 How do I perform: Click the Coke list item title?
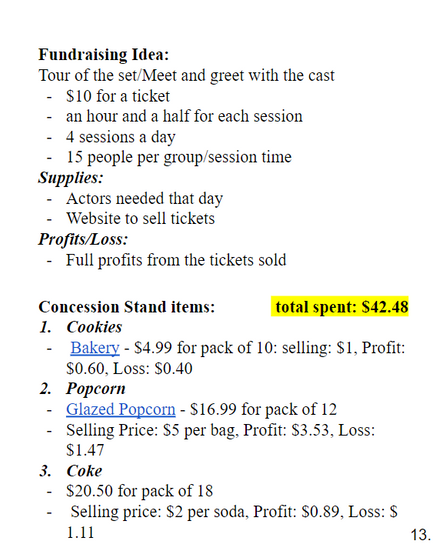(84, 471)
